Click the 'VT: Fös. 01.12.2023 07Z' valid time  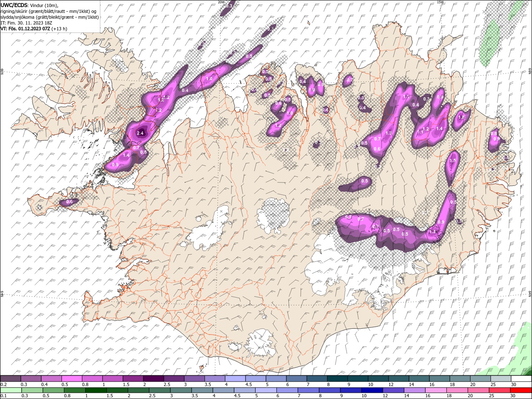coord(25,29)
